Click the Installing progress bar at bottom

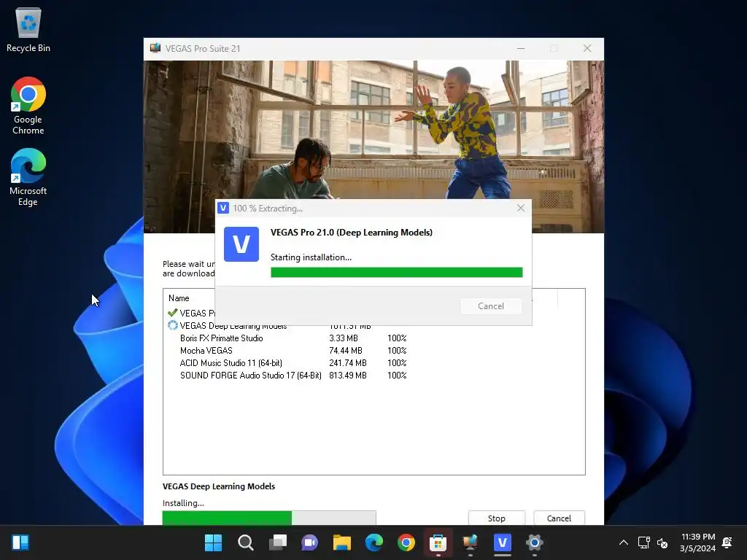[269, 518]
